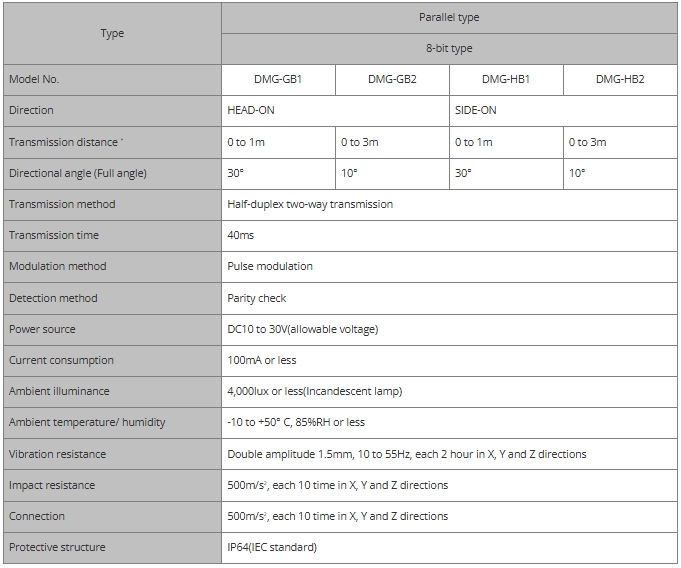
Task: Click the "Type" header cell
Action: (x=112, y=33)
